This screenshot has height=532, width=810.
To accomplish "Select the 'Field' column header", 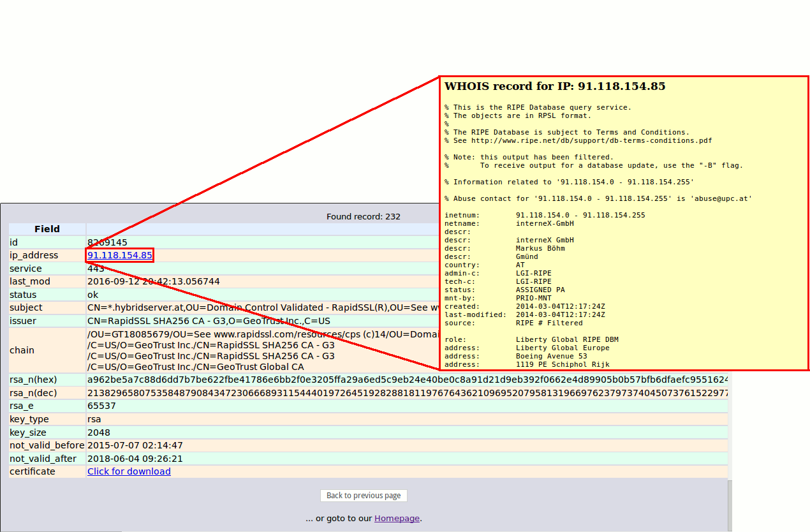I will pos(47,229).
